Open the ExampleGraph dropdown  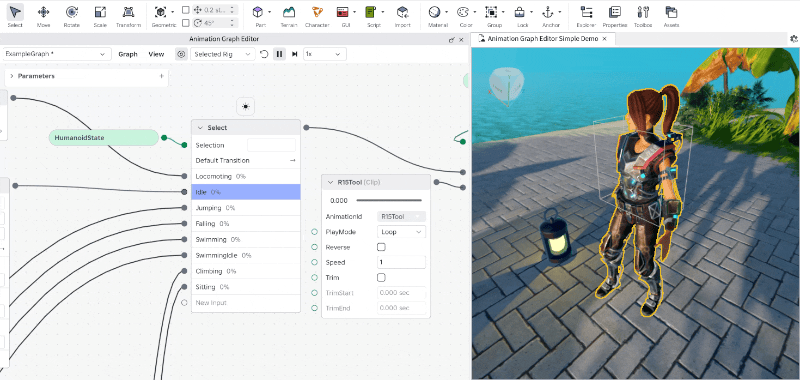pos(56,54)
